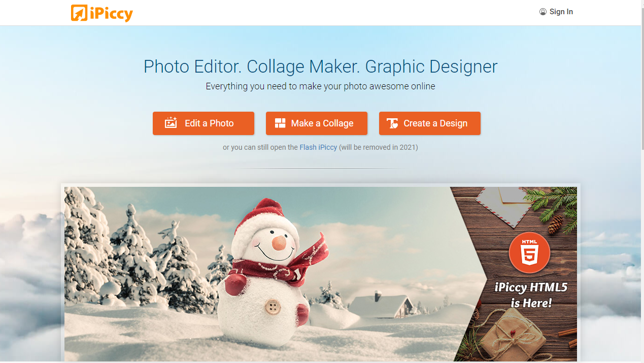Click the pine cone on the banner

(555, 224)
